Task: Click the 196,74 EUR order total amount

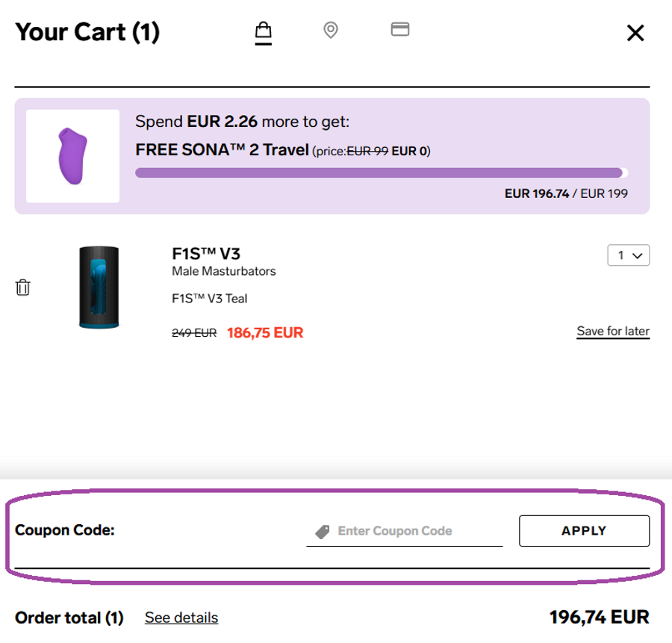Action: click(x=599, y=618)
